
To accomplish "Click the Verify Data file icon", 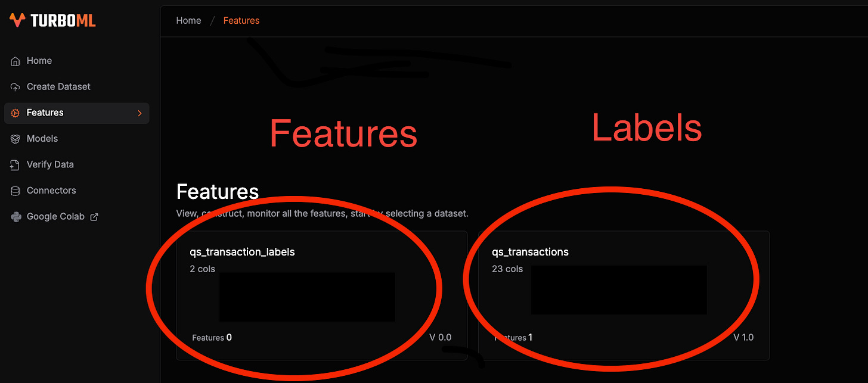I will coord(15,165).
